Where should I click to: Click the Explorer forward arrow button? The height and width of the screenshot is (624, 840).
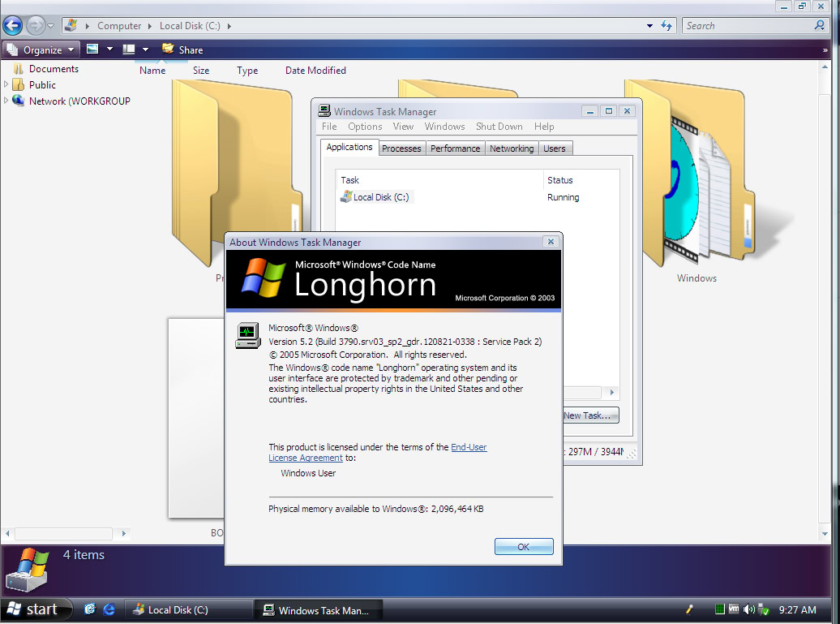coord(36,25)
